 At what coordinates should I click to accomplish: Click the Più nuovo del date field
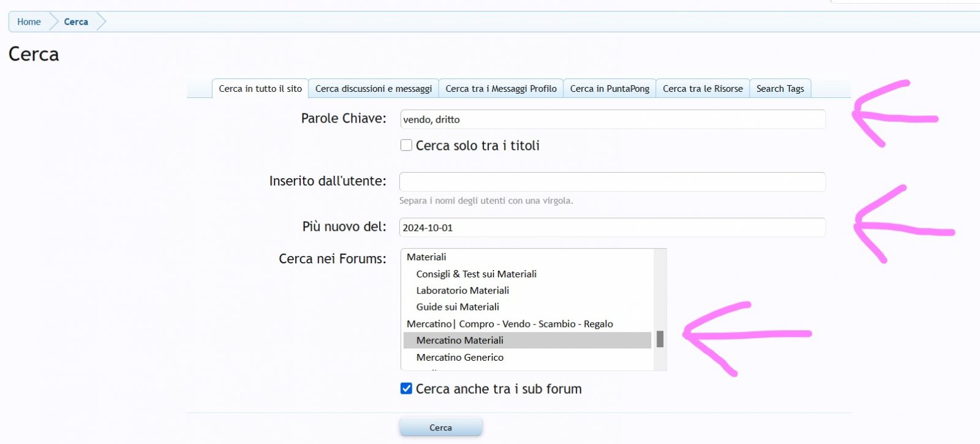tap(612, 228)
